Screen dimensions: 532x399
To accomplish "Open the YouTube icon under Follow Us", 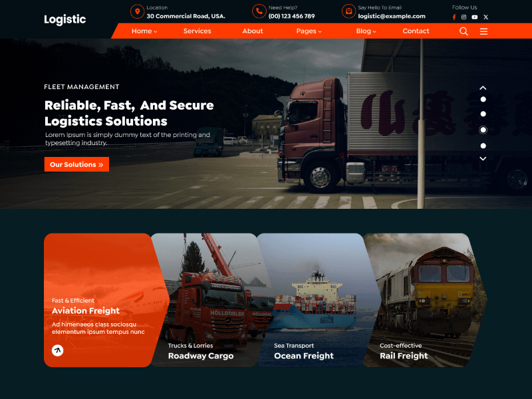I will 473,17.
